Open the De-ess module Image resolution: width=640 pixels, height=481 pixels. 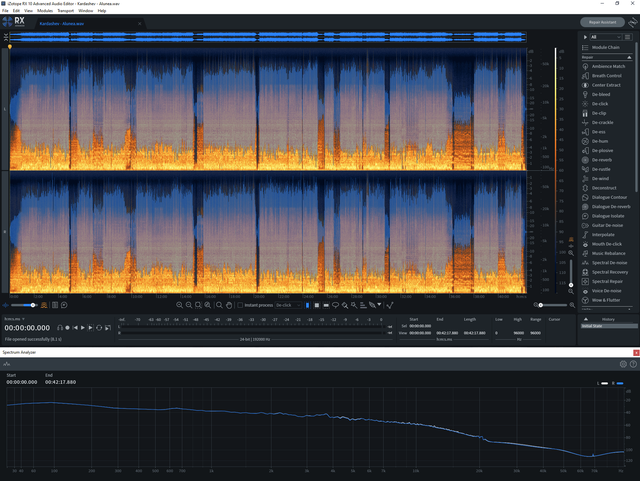click(x=594, y=132)
